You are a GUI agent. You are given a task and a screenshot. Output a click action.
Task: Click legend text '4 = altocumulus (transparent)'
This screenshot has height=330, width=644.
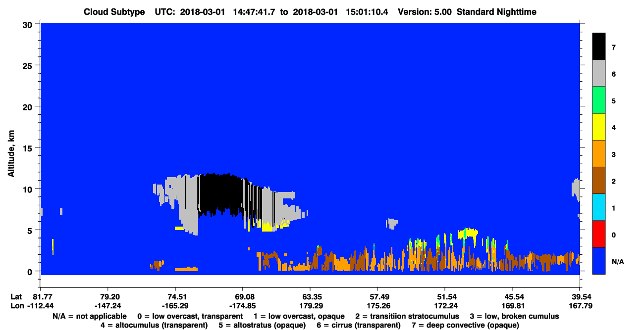pyautogui.click(x=154, y=325)
